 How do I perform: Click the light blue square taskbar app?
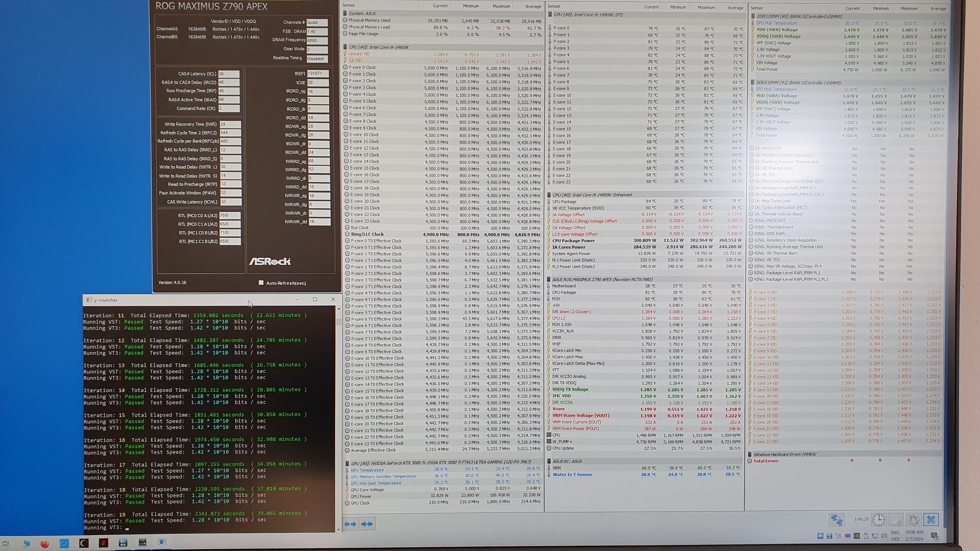tap(64, 543)
